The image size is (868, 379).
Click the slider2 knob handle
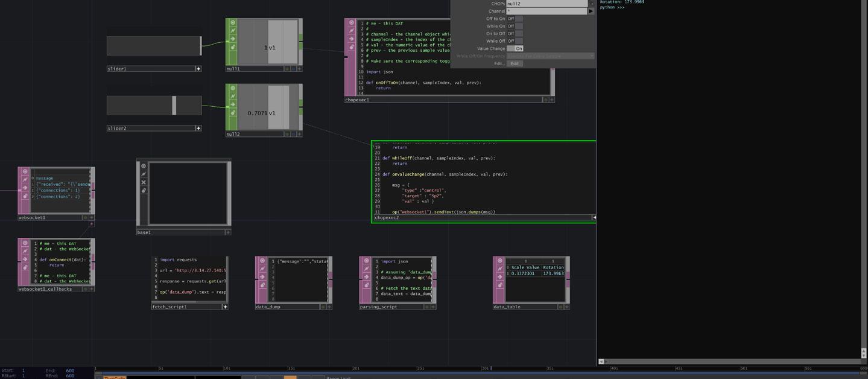tap(174, 105)
